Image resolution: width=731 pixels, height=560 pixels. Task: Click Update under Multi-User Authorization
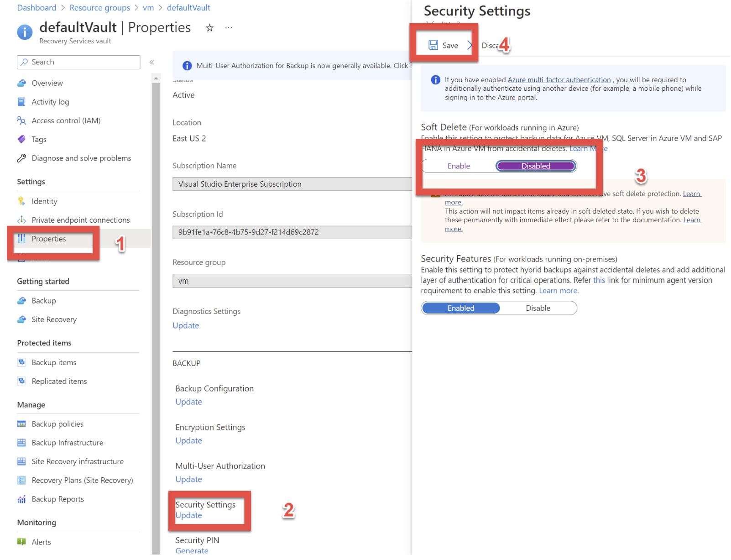click(188, 479)
